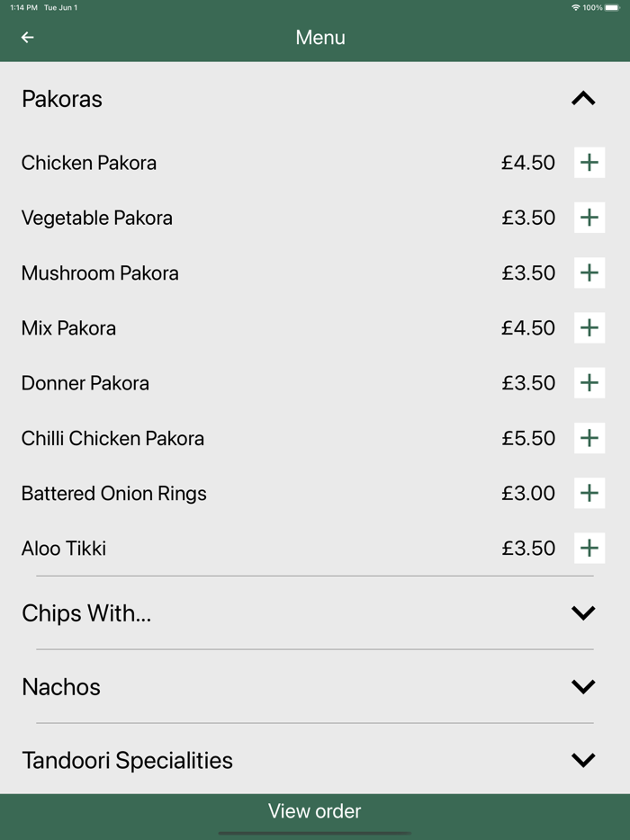Expand the Nachos section
This screenshot has width=630, height=840.
tap(583, 686)
